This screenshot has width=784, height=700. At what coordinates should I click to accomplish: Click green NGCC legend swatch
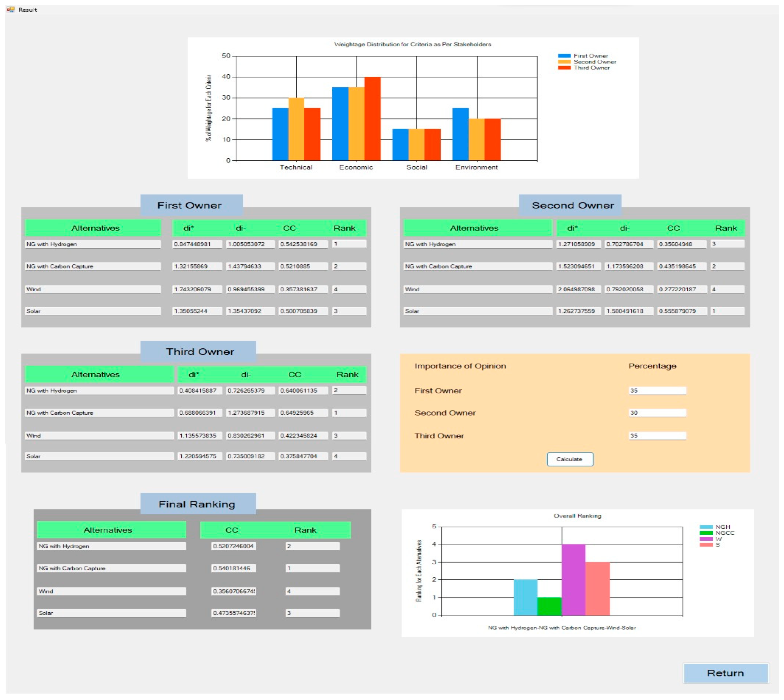706,533
